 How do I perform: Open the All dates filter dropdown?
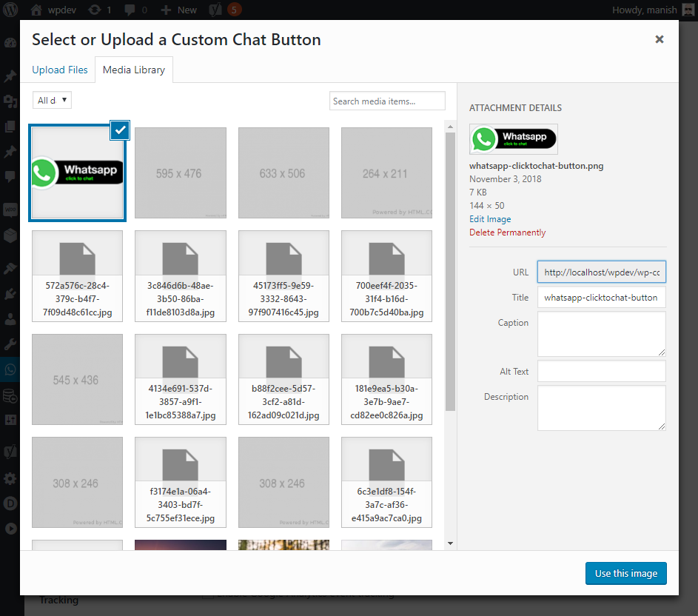(52, 100)
